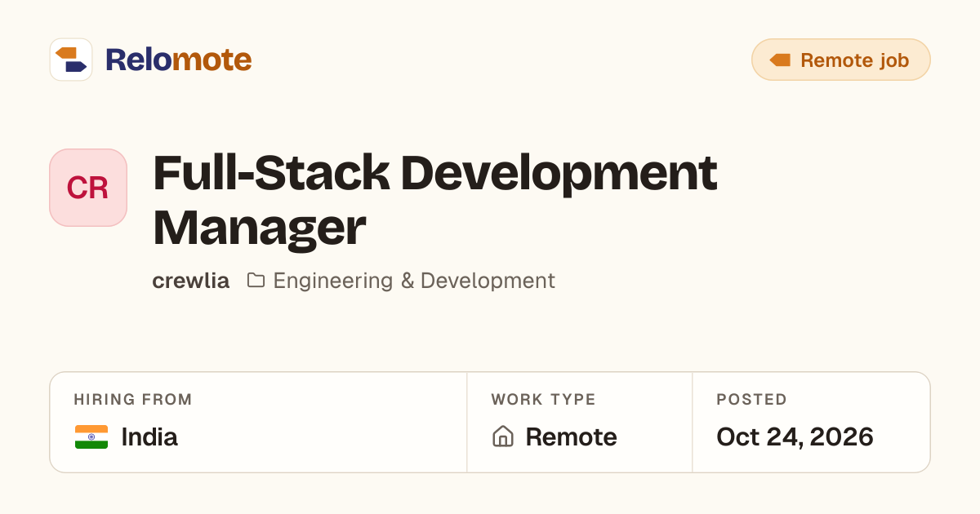
Task: Select the CR company avatar
Action: (88, 188)
